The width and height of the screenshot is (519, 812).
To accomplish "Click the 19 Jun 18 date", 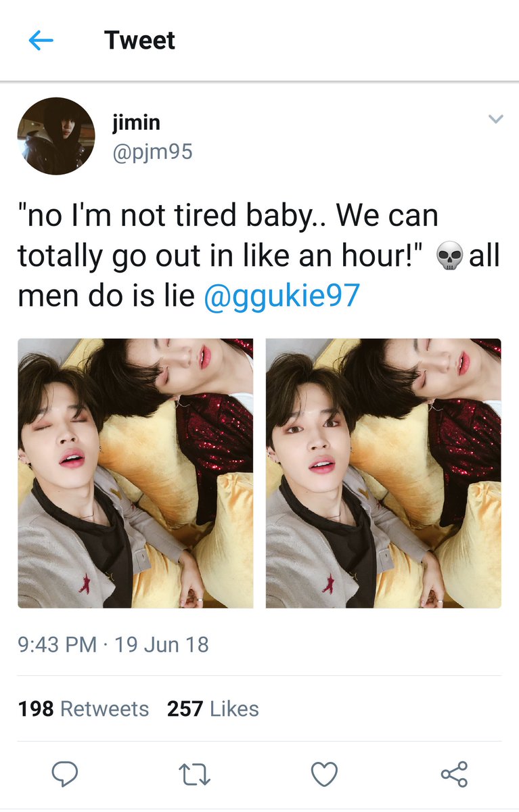I will click(x=162, y=644).
